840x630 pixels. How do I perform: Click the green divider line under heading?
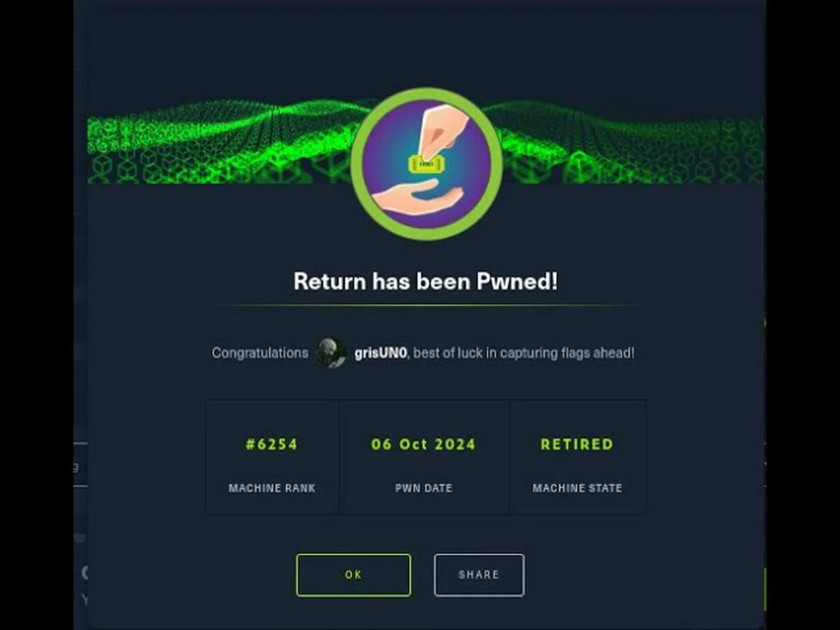pyautogui.click(x=425, y=306)
